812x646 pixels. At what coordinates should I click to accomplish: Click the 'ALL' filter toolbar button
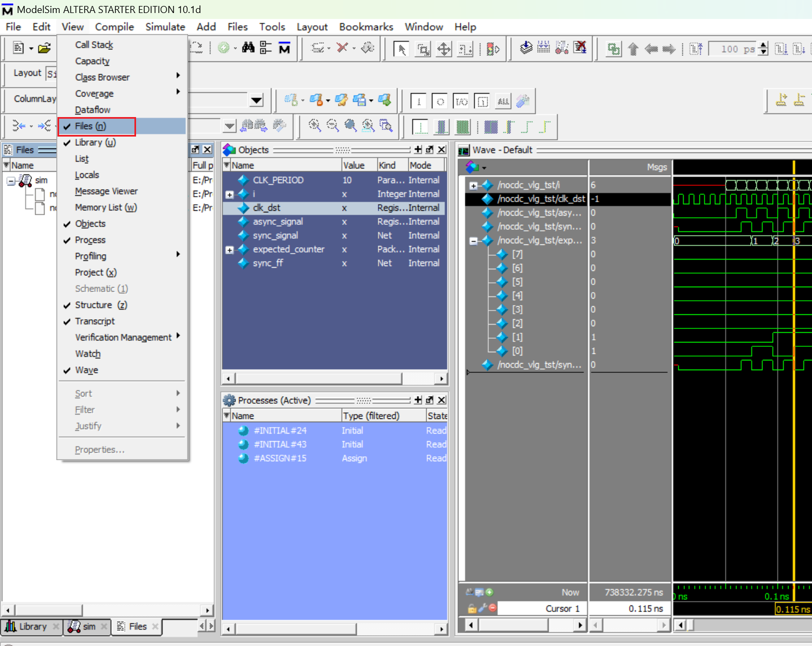point(503,101)
